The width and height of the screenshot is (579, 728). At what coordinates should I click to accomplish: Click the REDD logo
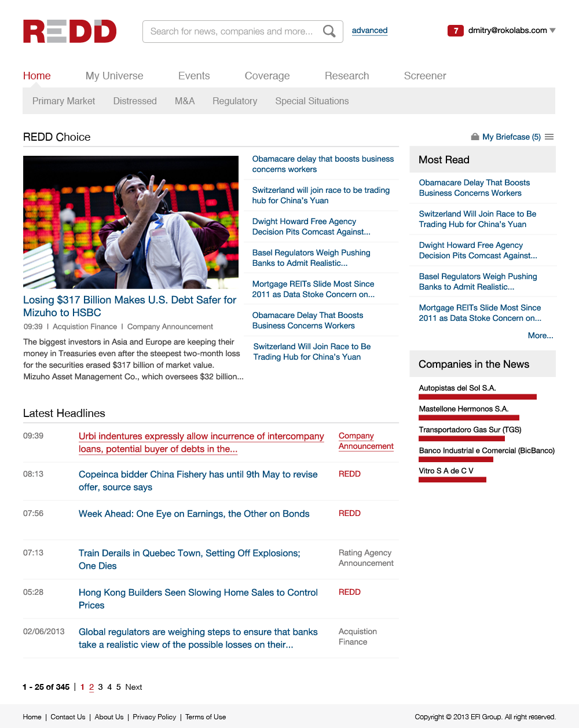69,31
